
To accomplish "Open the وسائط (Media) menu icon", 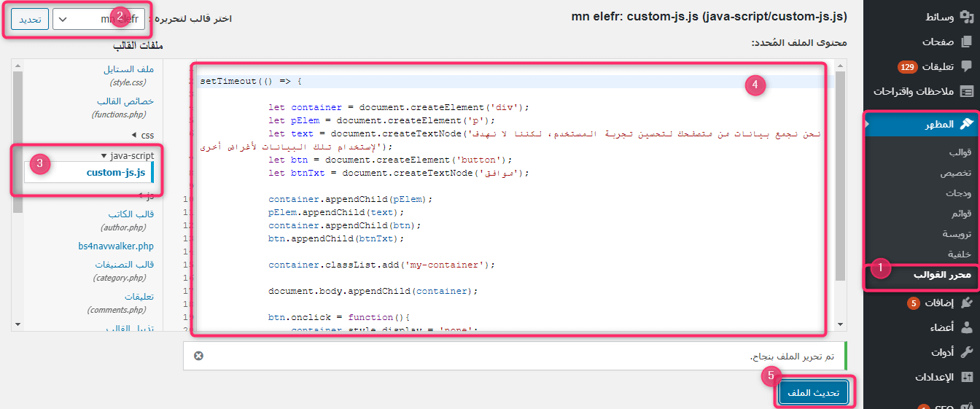I will click(x=966, y=17).
